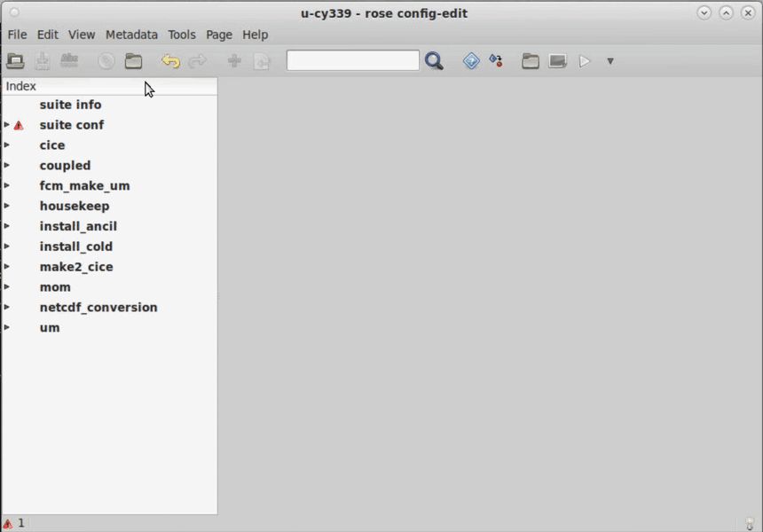Click the magnifying glass Find icon
This screenshot has height=532, width=763.
click(434, 61)
